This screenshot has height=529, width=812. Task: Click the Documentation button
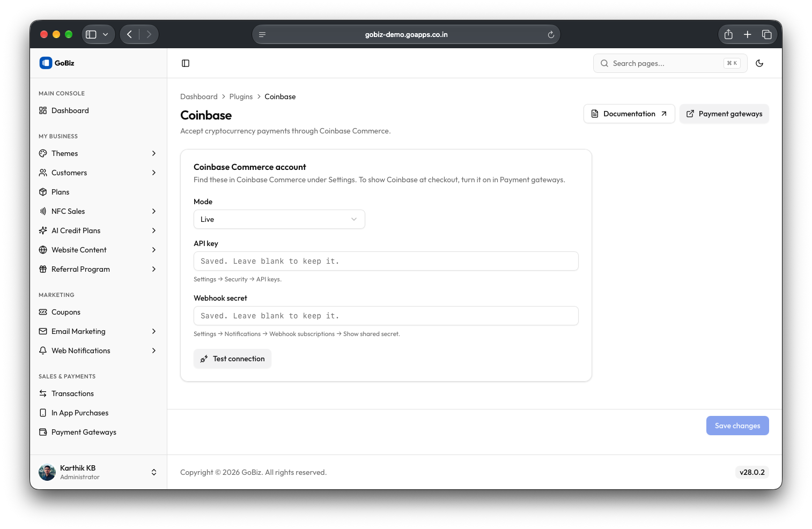(x=629, y=114)
